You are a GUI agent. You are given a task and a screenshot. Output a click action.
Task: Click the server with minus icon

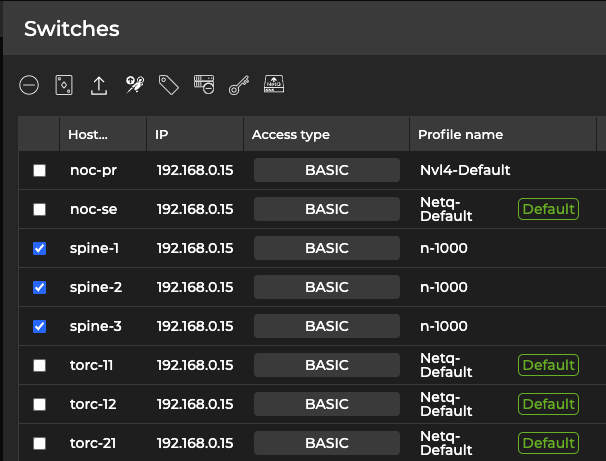(x=204, y=86)
